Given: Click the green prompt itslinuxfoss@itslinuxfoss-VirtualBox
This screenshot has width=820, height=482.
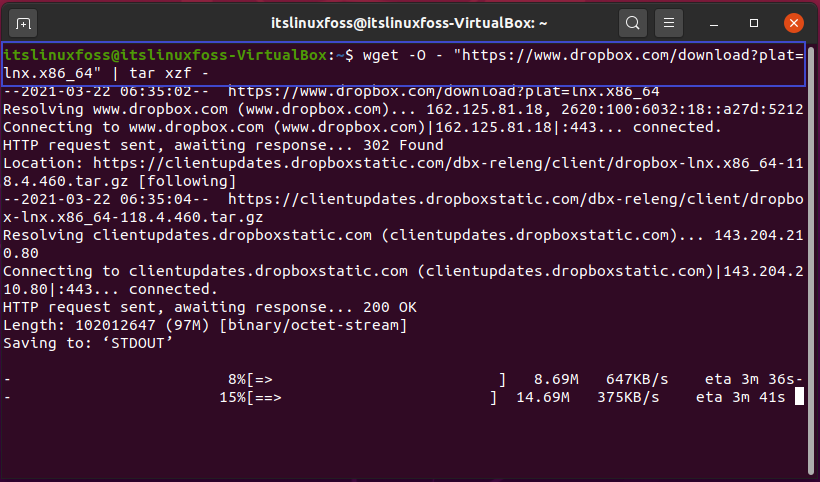Looking at the screenshot, I should click(165, 55).
